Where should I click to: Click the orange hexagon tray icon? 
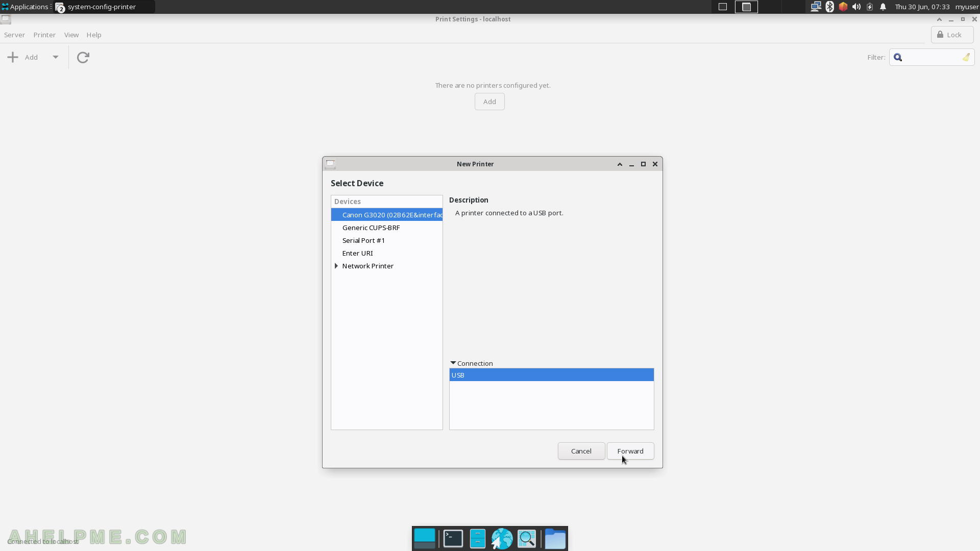click(843, 7)
